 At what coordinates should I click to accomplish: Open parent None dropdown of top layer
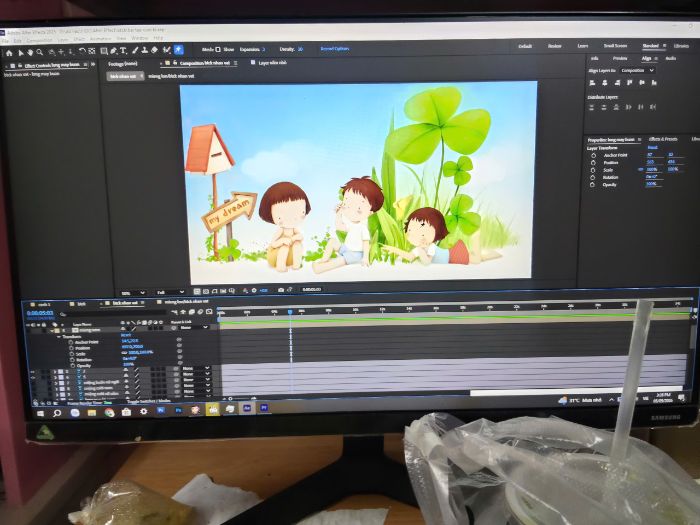coord(194,327)
